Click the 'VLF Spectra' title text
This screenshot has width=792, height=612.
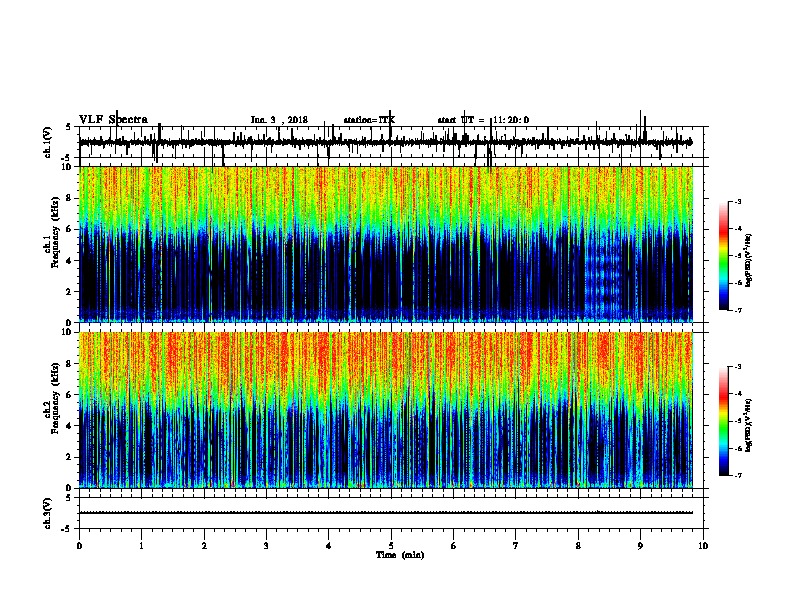point(113,120)
